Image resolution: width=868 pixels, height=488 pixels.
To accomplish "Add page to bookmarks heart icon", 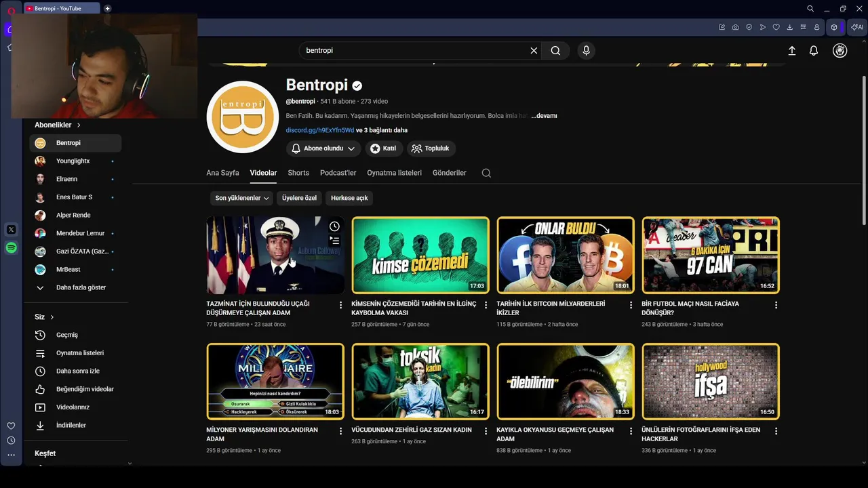I will tap(776, 27).
